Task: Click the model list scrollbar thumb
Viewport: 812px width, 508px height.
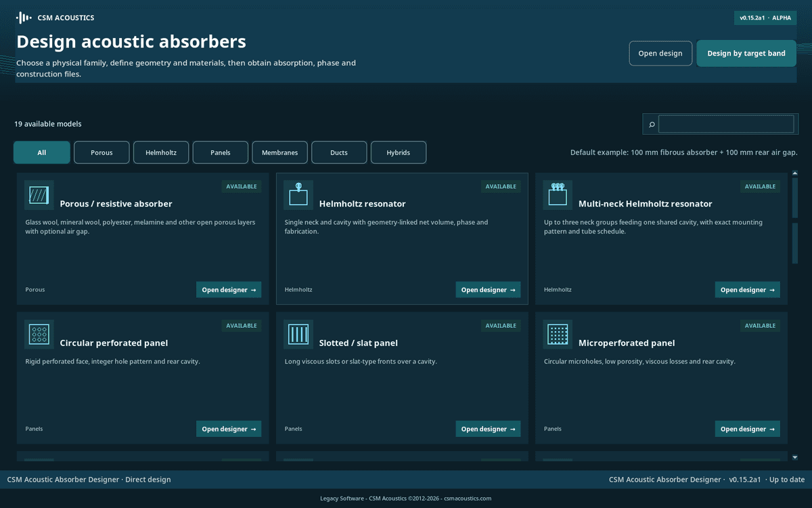Action: [795, 220]
